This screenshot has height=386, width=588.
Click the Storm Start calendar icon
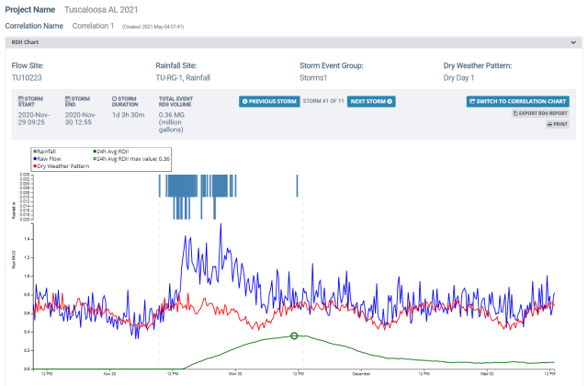click(x=20, y=98)
